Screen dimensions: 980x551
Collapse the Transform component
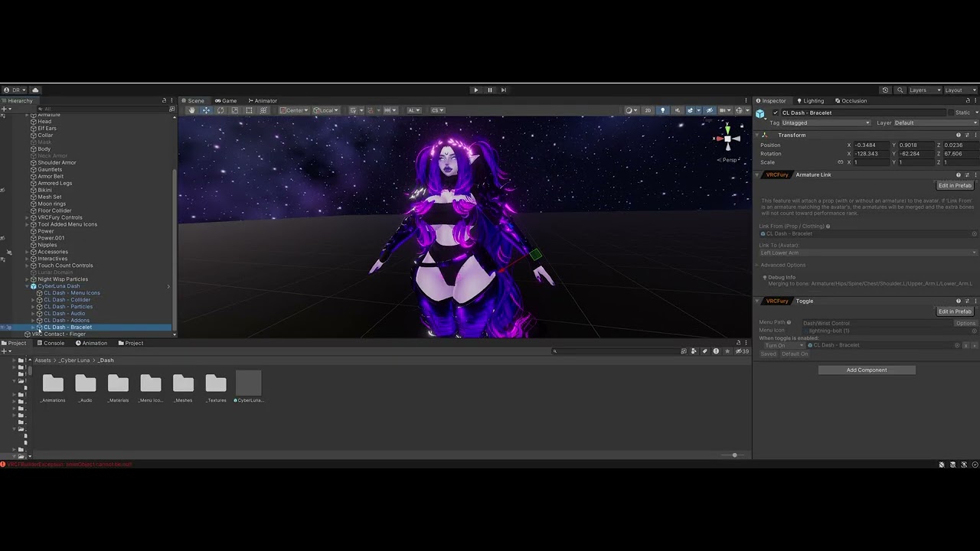pos(757,135)
